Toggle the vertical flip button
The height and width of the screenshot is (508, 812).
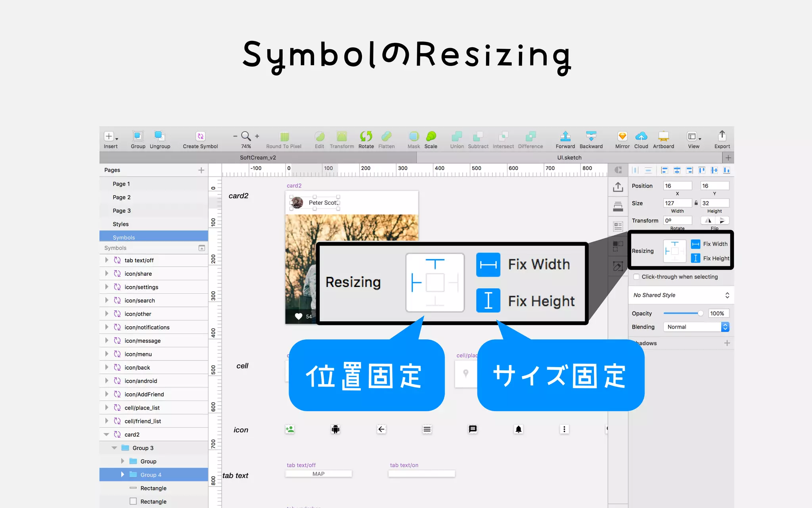pos(722,220)
